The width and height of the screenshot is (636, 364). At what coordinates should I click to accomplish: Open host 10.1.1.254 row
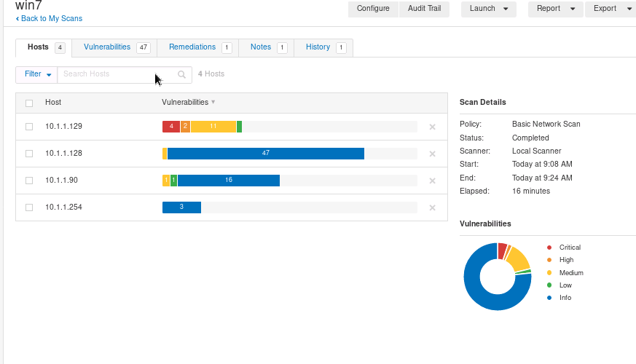coord(231,207)
